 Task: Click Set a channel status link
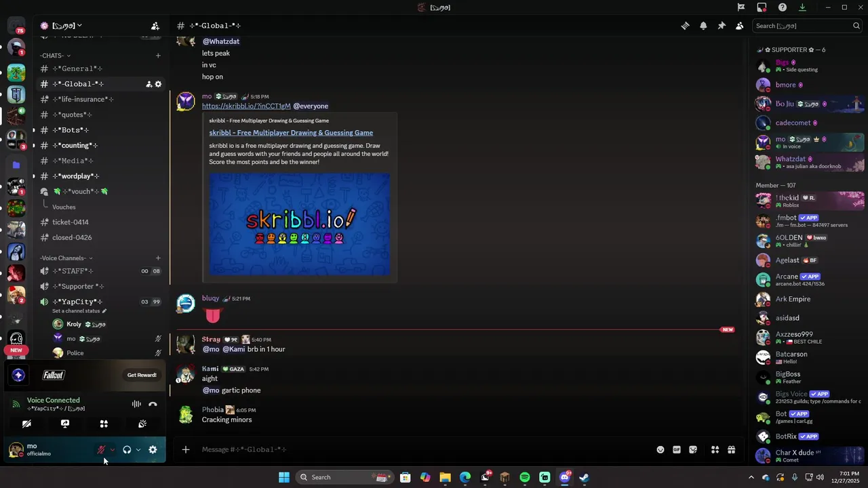79,311
